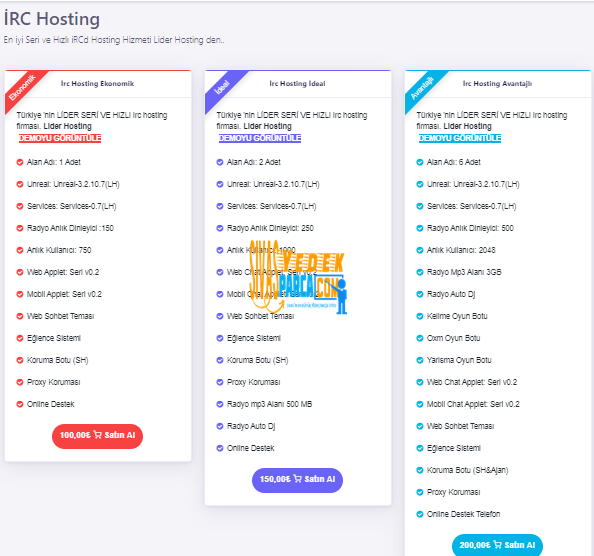The image size is (594, 556).
Task: Buy the İdeal plan for 150,00₺
Action: tap(297, 480)
